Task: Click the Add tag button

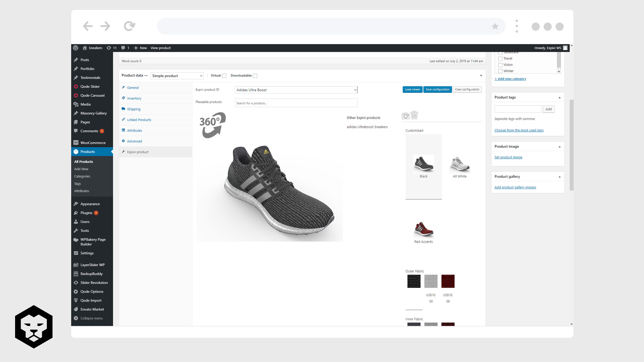Action: [548, 109]
